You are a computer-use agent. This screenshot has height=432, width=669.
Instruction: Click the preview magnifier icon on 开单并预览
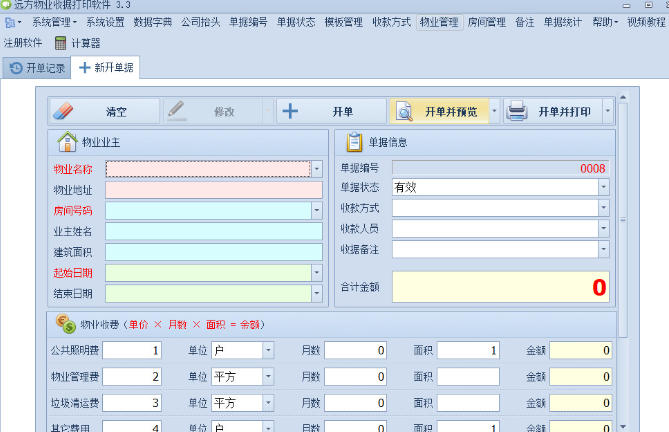(404, 111)
